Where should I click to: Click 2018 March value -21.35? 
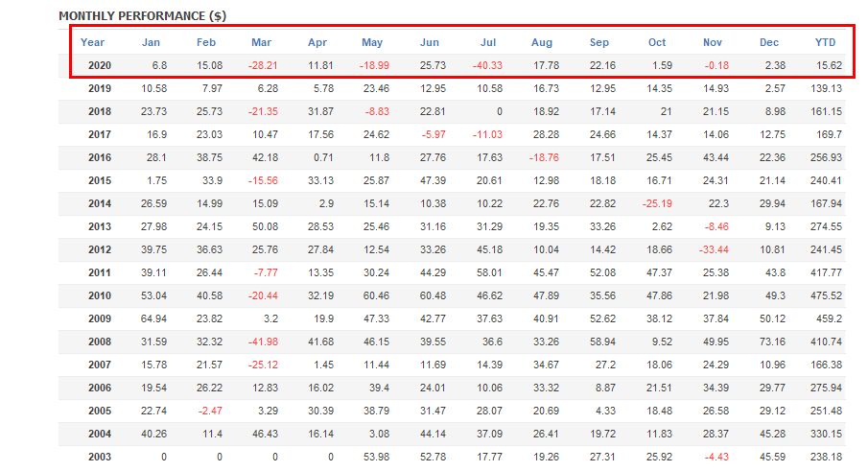263,111
